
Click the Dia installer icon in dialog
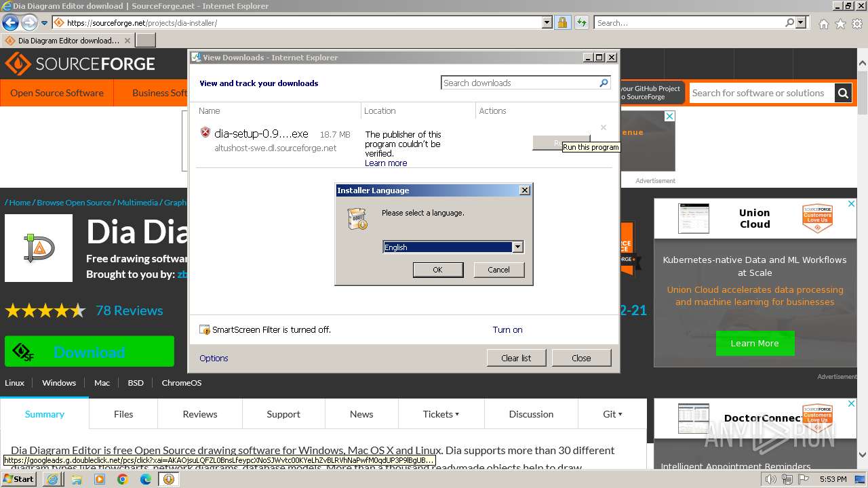[357, 219]
